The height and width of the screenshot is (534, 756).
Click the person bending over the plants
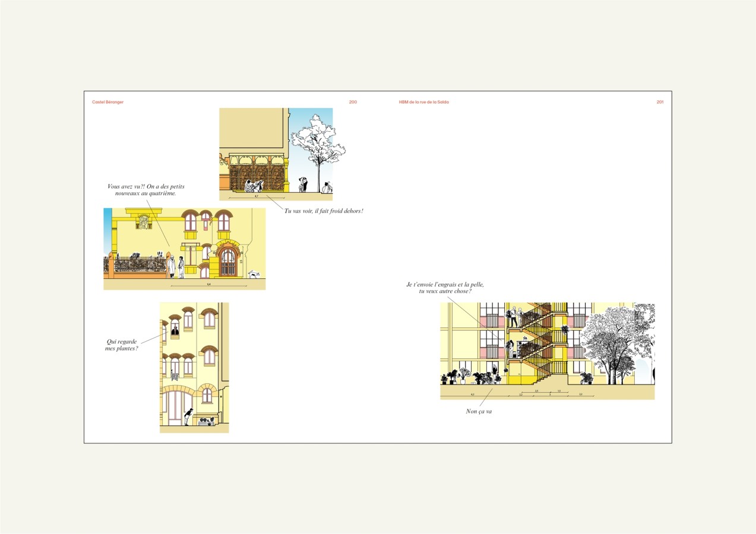188,416
